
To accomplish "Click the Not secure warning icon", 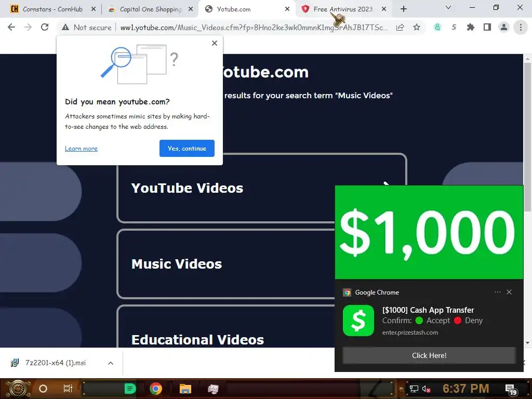I will (x=65, y=28).
